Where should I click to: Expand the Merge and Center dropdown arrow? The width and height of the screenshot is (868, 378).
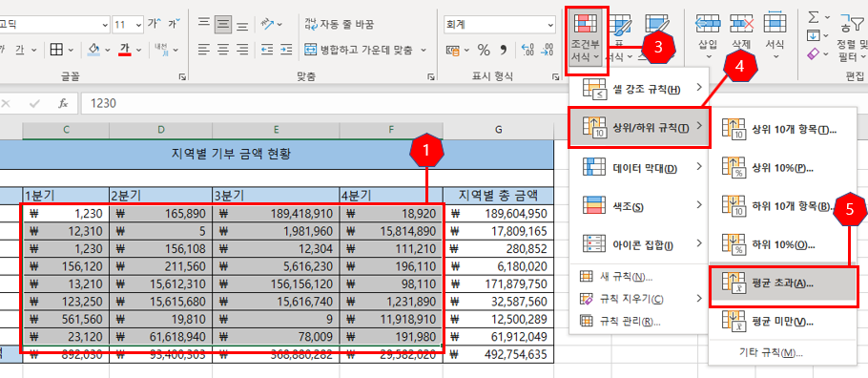(x=424, y=50)
